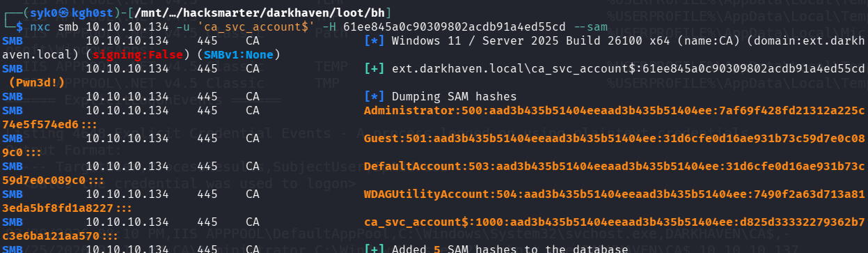
Task: Click the DefaultAccount:503 hash line
Action: pos(614,166)
